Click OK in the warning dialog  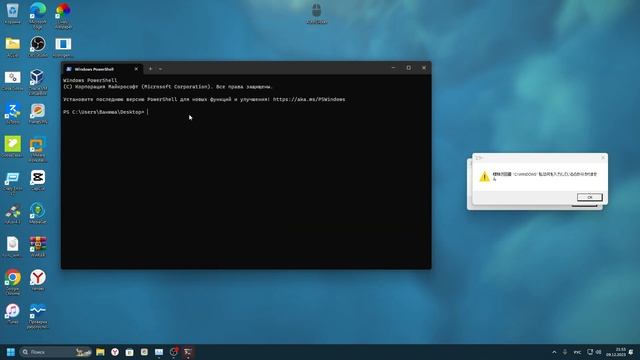pyautogui.click(x=589, y=197)
